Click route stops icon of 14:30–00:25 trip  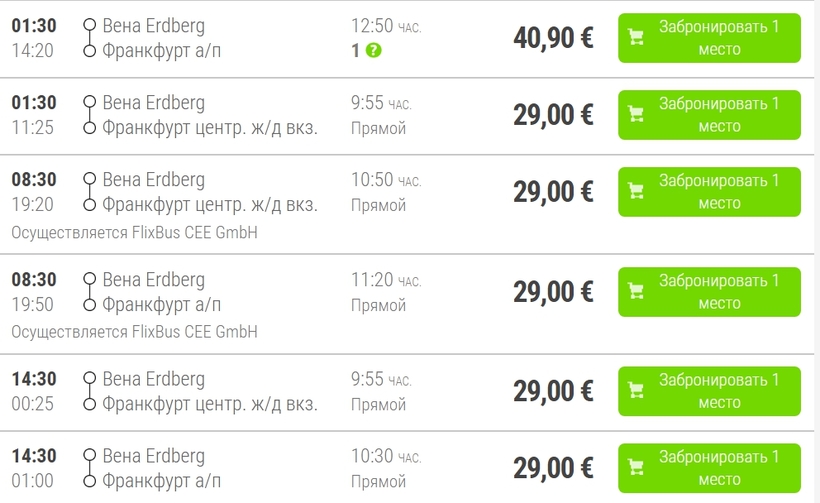click(90, 391)
